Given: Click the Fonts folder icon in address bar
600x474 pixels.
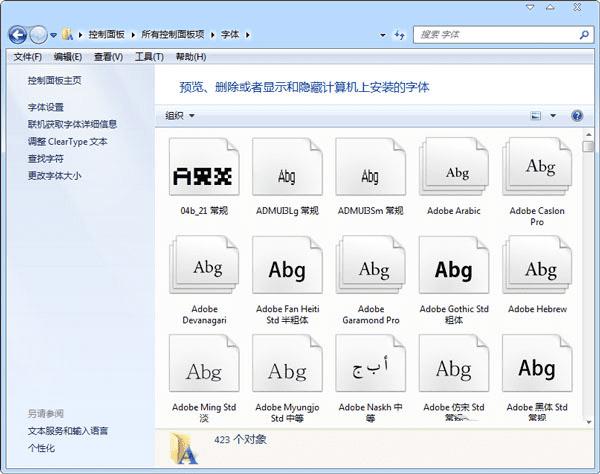Looking at the screenshot, I should tap(67, 34).
